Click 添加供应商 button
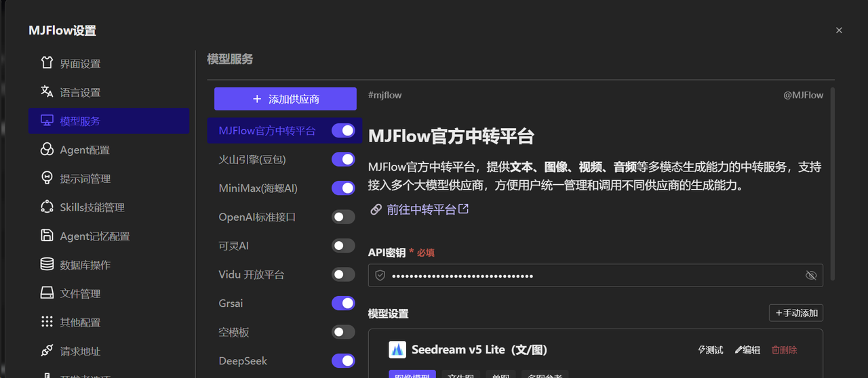This screenshot has width=868, height=378. click(285, 99)
